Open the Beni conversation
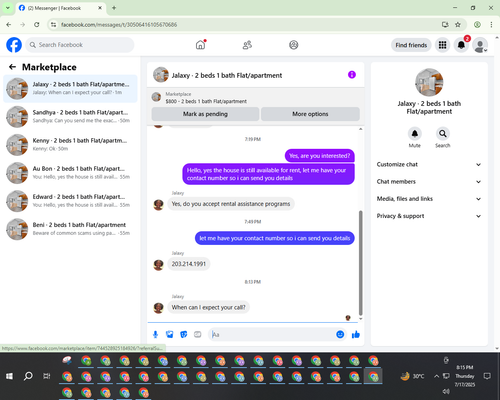 [x=70, y=229]
